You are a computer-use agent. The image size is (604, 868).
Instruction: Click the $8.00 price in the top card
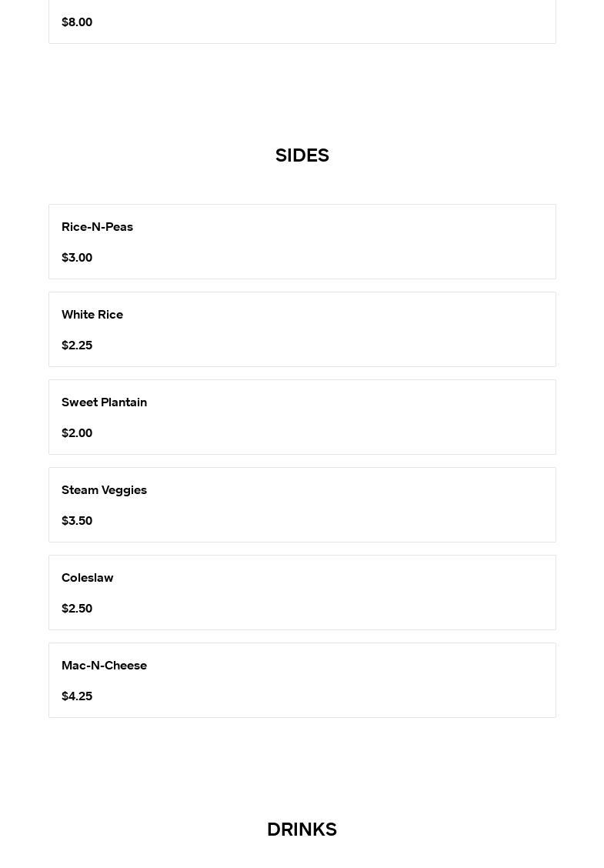pyautogui.click(x=77, y=22)
